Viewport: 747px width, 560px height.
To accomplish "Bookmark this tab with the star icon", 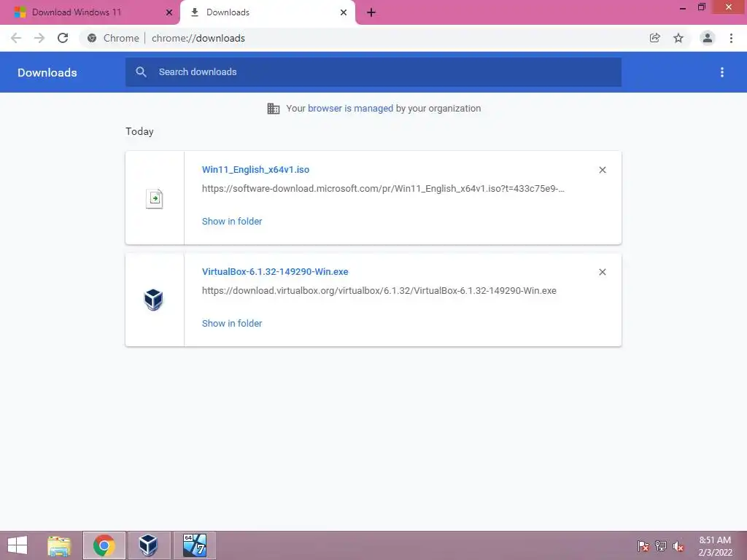I will click(x=678, y=38).
